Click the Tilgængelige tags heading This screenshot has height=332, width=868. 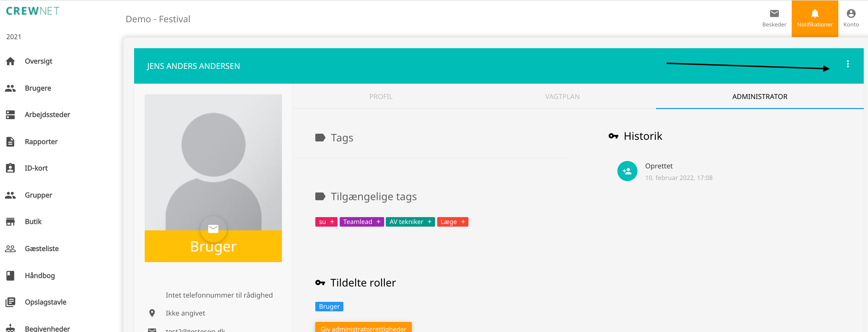(373, 197)
